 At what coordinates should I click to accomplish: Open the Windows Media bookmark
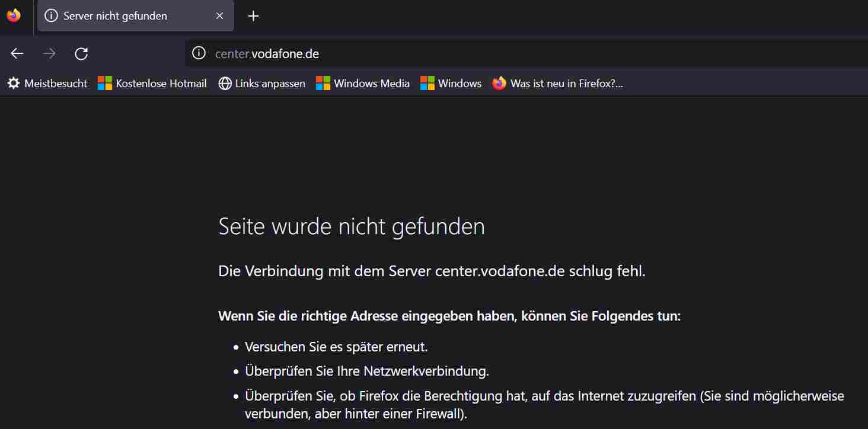click(363, 84)
